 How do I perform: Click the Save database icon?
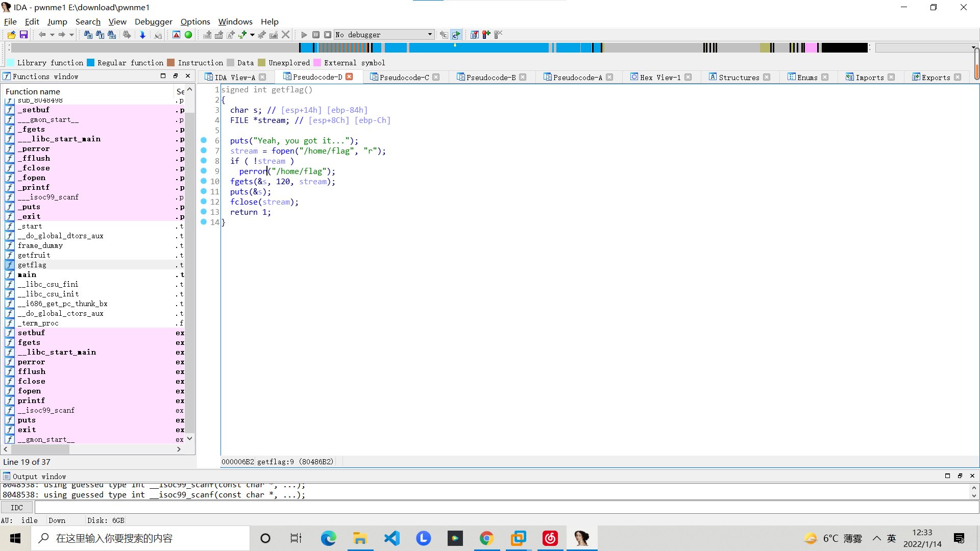[23, 35]
